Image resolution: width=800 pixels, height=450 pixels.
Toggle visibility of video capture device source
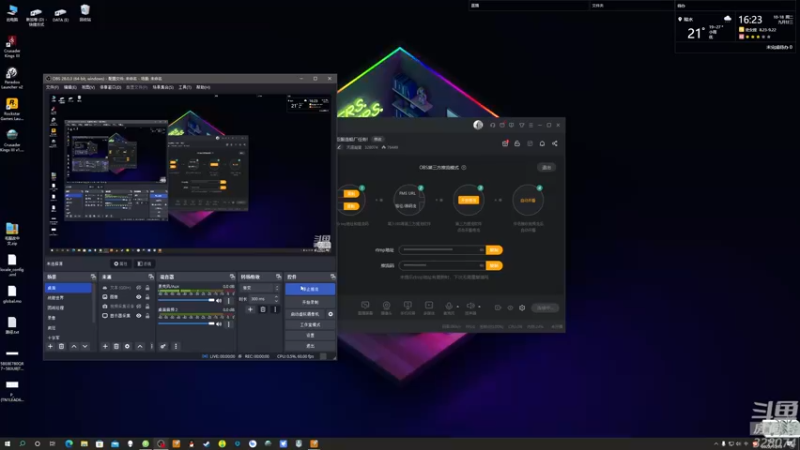point(138,306)
